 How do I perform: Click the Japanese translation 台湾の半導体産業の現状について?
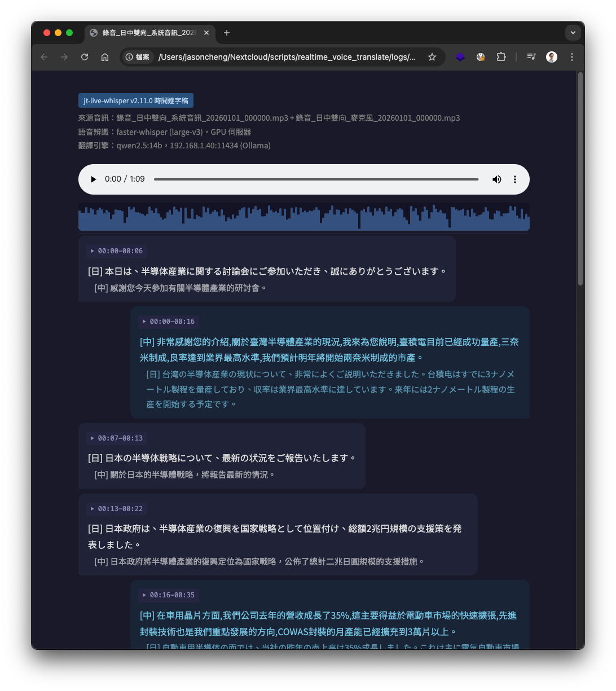tap(331, 389)
